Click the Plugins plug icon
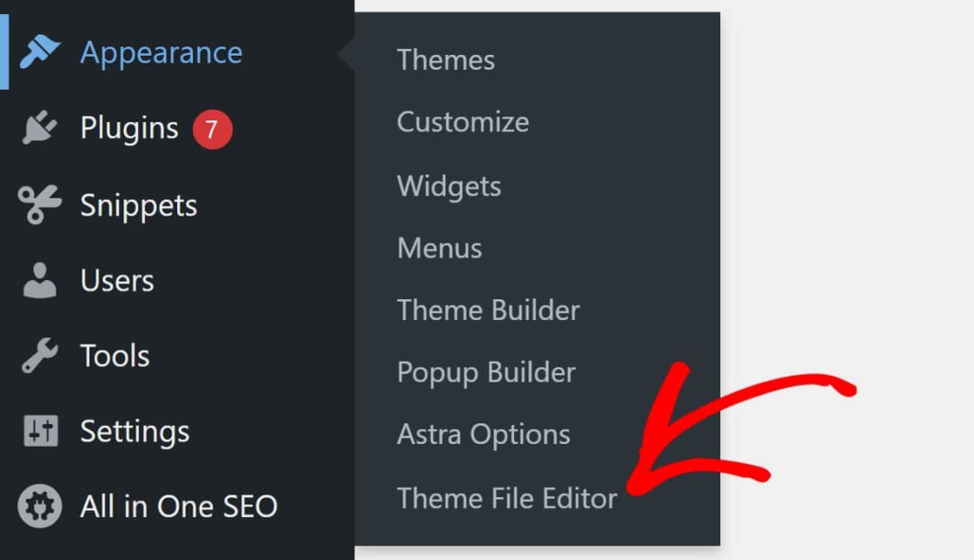The width and height of the screenshot is (974, 560). pyautogui.click(x=40, y=128)
